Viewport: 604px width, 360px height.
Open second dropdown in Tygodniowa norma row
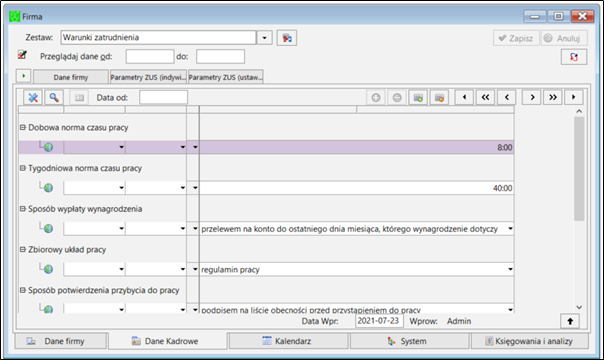click(183, 188)
